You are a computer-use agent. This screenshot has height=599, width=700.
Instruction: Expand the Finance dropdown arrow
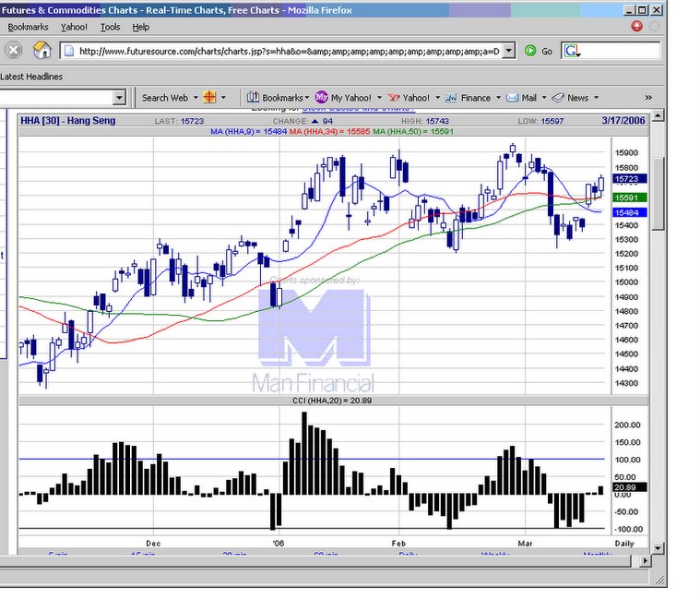tap(498, 98)
